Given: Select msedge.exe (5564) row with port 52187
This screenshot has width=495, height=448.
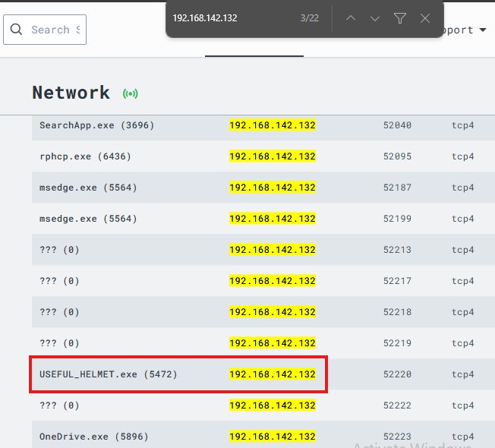Looking at the screenshot, I should pyautogui.click(x=263, y=188).
